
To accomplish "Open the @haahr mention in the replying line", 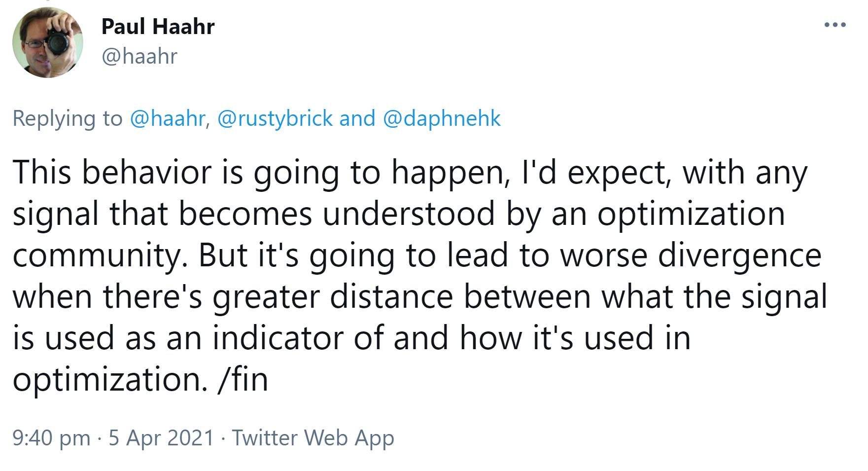I will 164,118.
